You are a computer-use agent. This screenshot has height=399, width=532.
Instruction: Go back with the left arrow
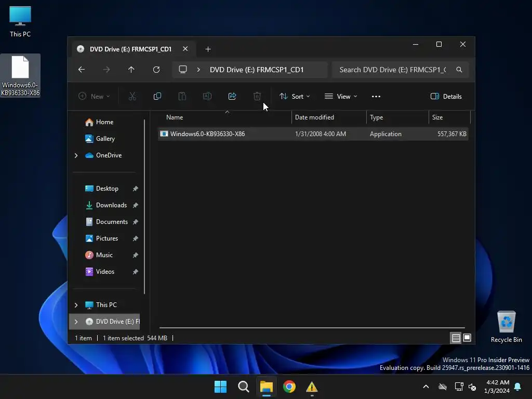pos(82,70)
